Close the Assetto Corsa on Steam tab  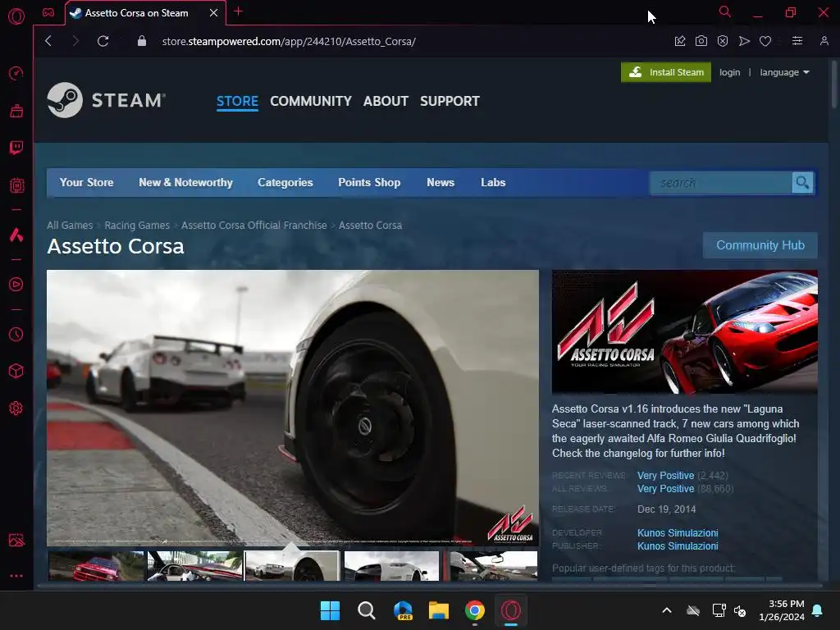coord(214,13)
